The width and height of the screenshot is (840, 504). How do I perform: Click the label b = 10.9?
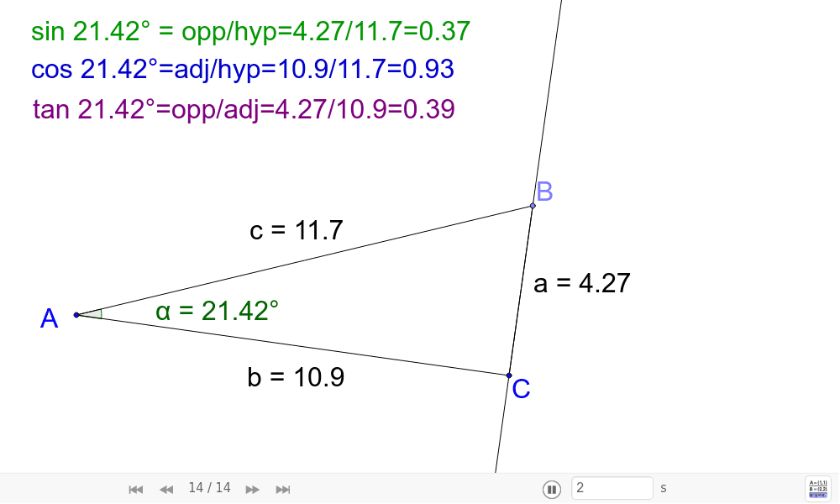(296, 377)
